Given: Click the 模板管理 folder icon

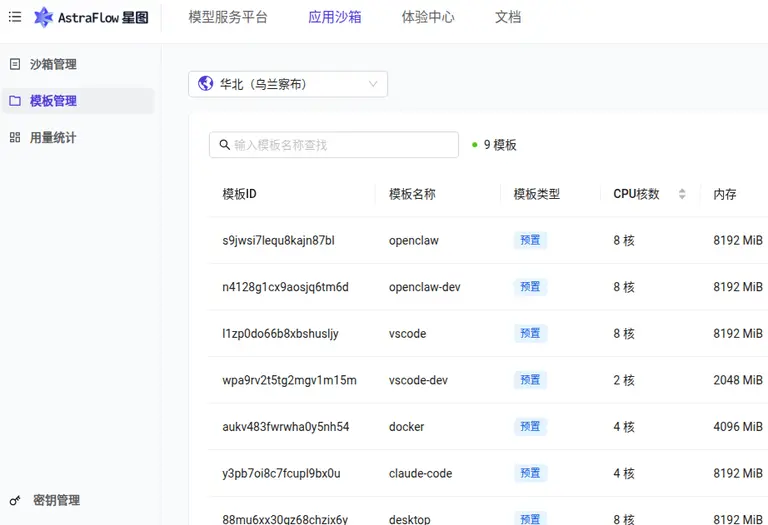Looking at the screenshot, I should coord(15,101).
